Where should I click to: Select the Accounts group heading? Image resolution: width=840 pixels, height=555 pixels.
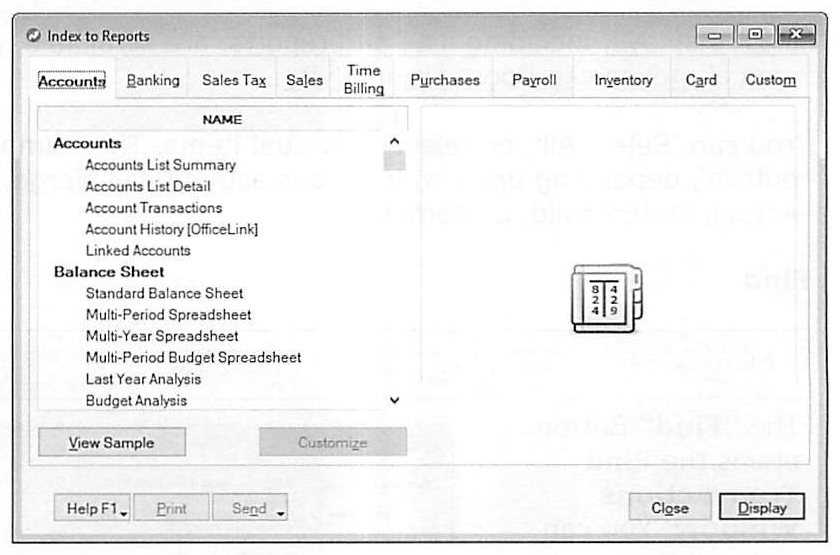click(87, 143)
